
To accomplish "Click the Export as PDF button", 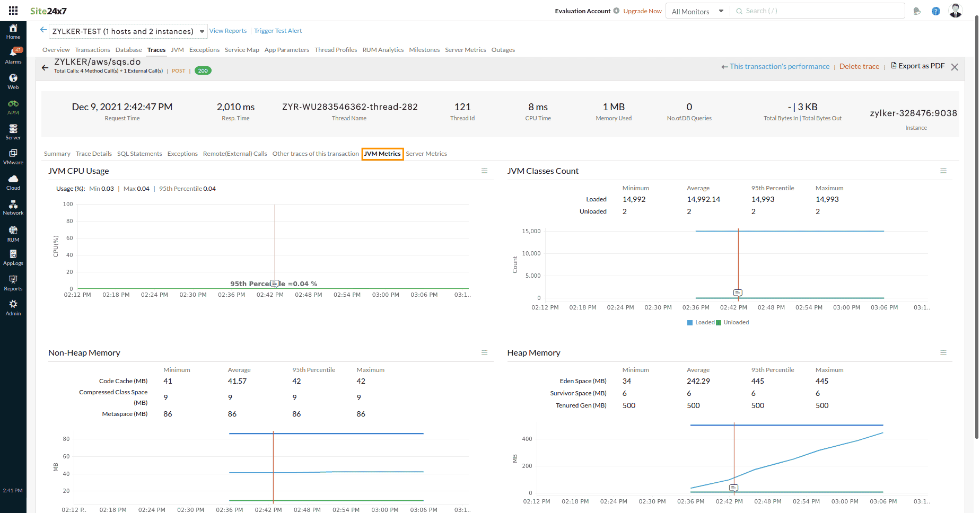I will coord(918,66).
